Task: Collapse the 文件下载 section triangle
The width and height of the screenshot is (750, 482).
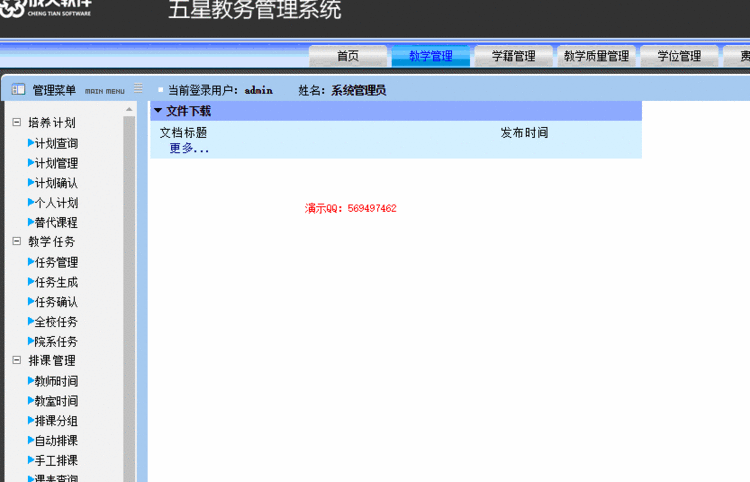Action: tap(158, 110)
